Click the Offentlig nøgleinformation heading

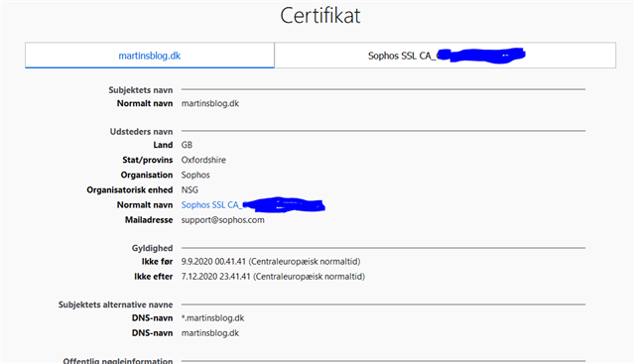(x=118, y=360)
